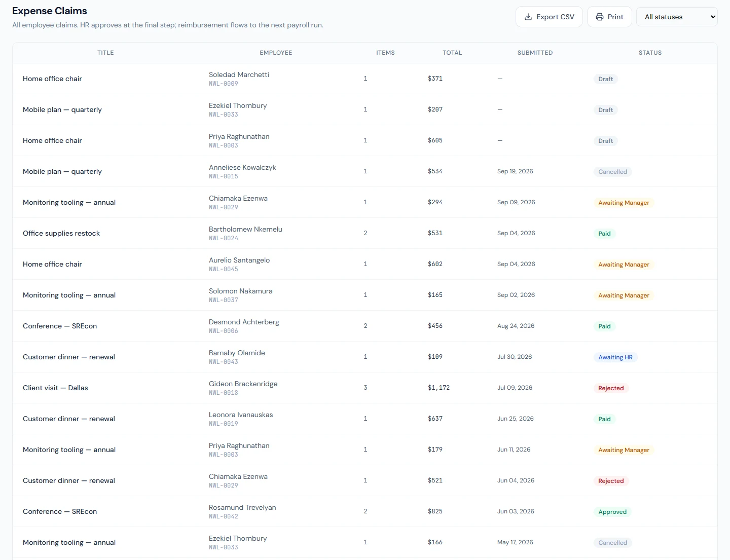Screen dimensions: 730x560
Task: Click the Jun 11, 2026 submitted date
Action: (514, 450)
